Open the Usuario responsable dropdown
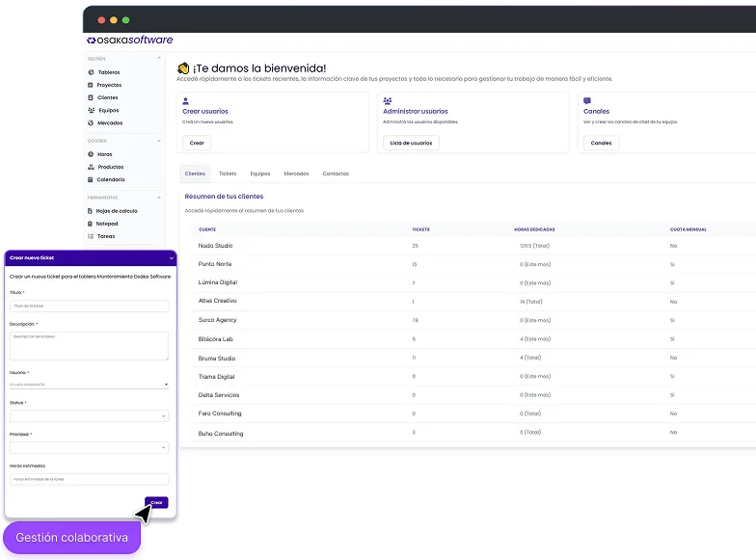756x560 pixels. (x=89, y=384)
